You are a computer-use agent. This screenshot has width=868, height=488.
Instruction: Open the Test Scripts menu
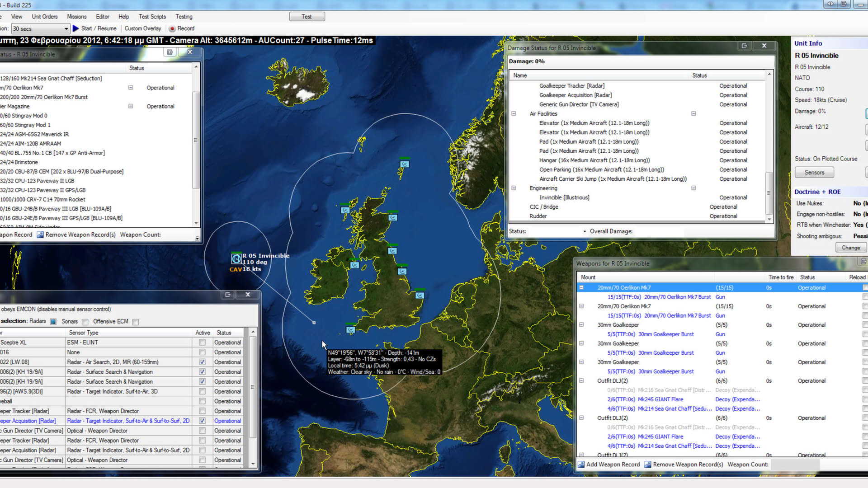(x=152, y=17)
